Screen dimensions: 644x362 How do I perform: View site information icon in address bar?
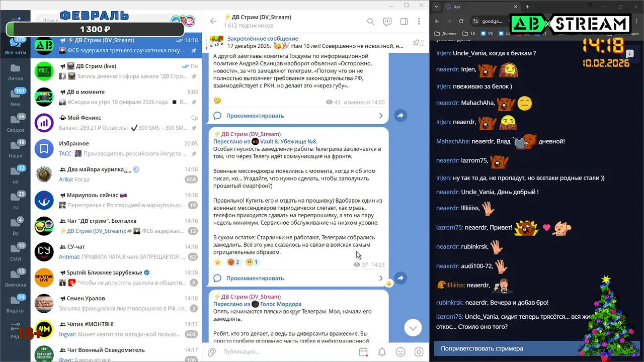pyautogui.click(x=475, y=21)
